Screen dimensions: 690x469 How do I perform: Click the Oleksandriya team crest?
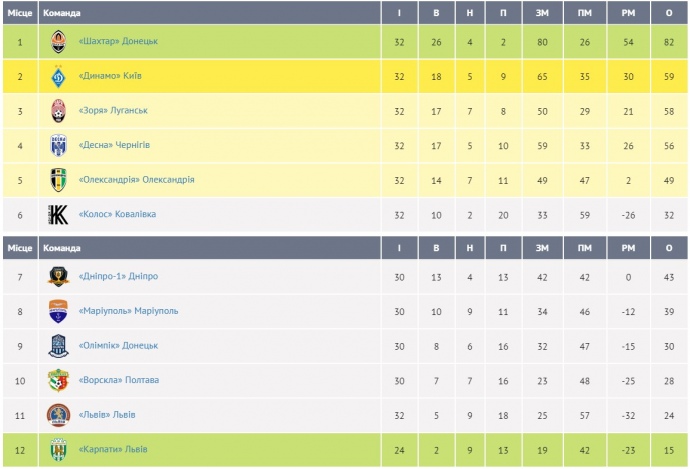(x=58, y=180)
